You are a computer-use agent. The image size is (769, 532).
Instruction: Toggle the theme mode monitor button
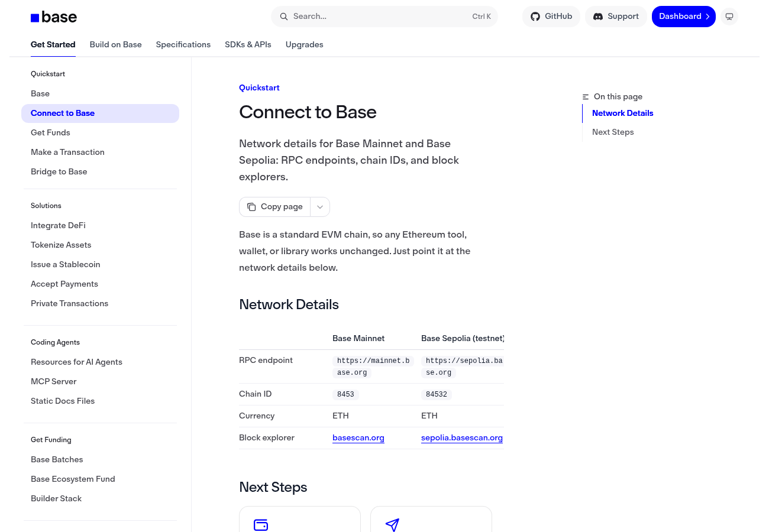click(x=729, y=17)
